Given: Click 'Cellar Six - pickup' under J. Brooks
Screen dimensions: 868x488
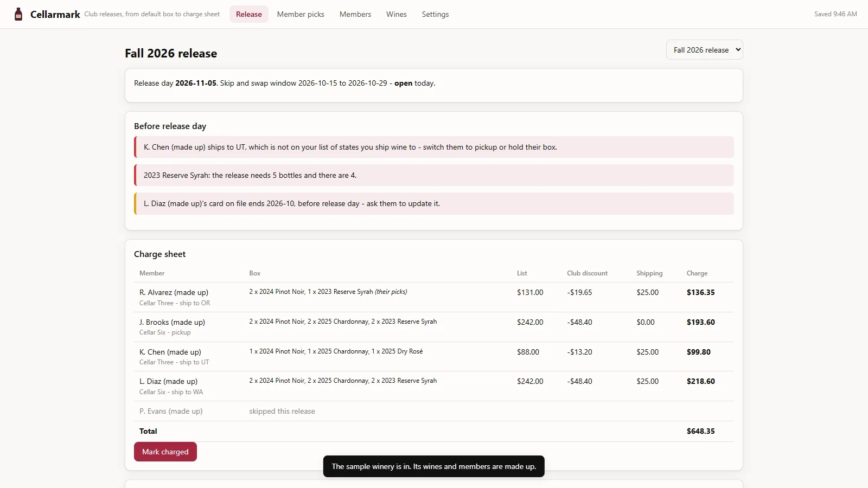Looking at the screenshot, I should (165, 332).
